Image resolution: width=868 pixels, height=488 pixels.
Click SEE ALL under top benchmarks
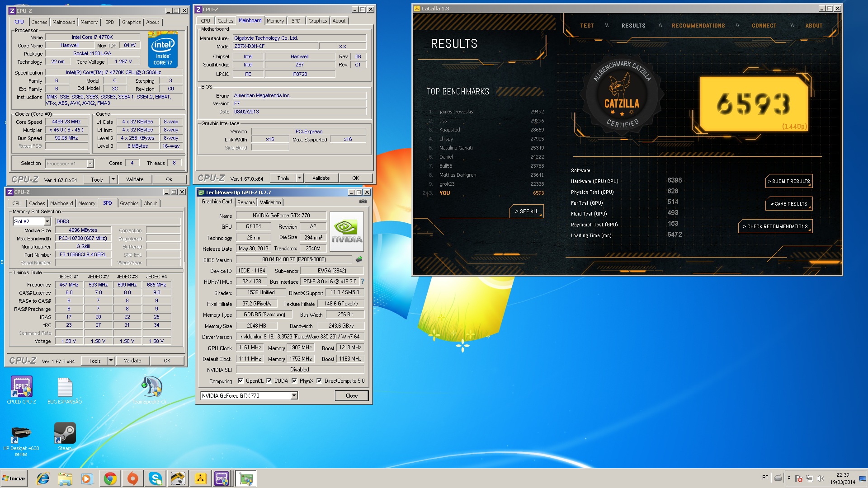(526, 211)
